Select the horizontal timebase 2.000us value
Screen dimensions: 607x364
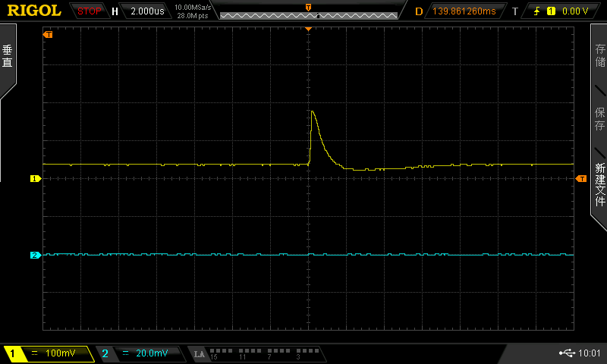(x=147, y=11)
